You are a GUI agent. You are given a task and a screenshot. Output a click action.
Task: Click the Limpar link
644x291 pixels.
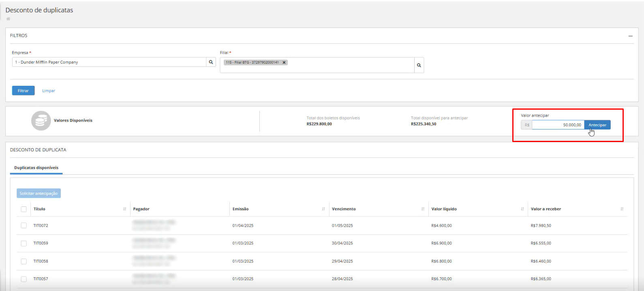coord(49,91)
